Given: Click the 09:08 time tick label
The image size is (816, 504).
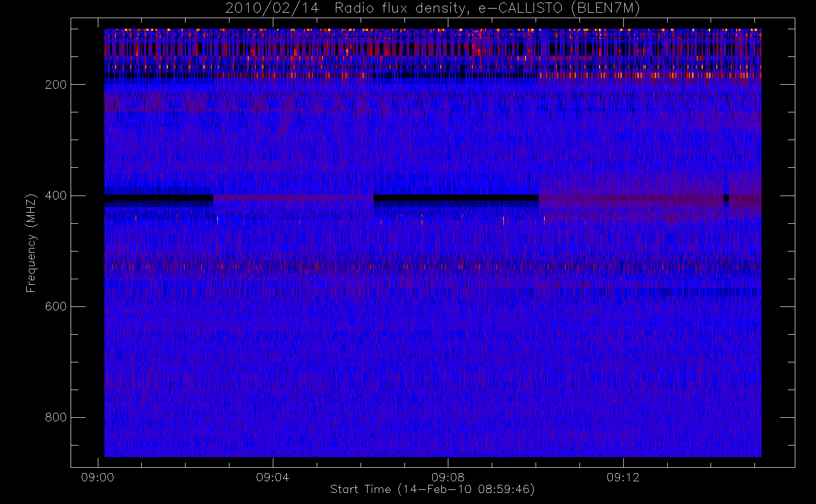Looking at the screenshot, I should (x=448, y=477).
